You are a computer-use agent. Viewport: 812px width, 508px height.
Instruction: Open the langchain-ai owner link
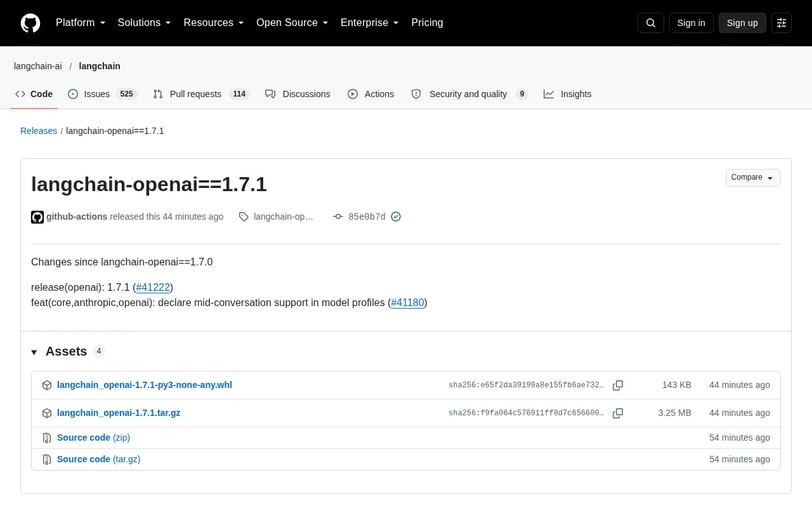pyautogui.click(x=38, y=66)
